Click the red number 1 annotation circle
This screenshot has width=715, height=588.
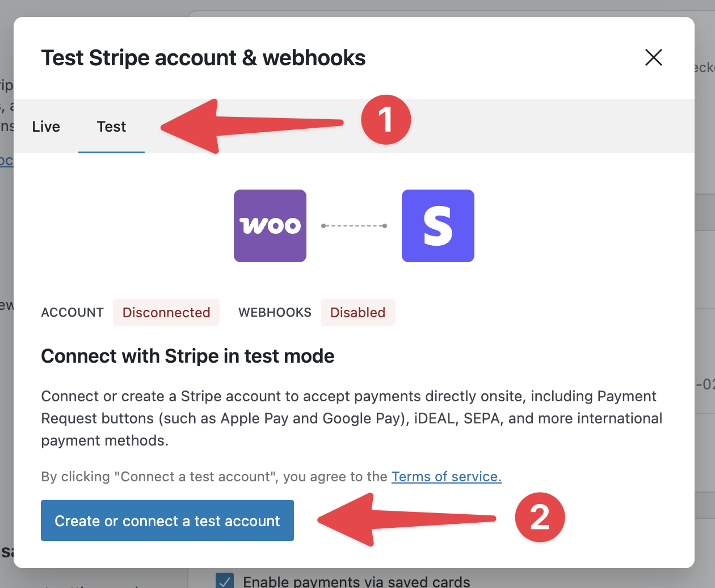coord(386,120)
